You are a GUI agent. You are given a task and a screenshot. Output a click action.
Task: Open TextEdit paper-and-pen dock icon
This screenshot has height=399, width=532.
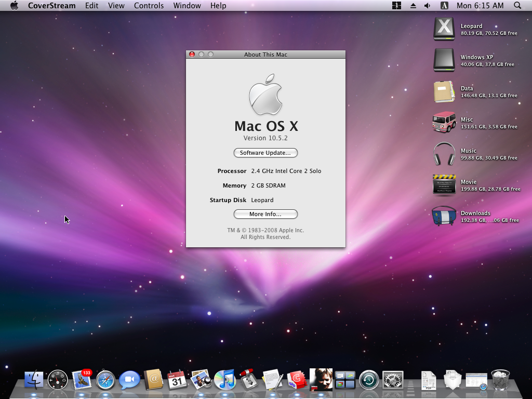272,380
